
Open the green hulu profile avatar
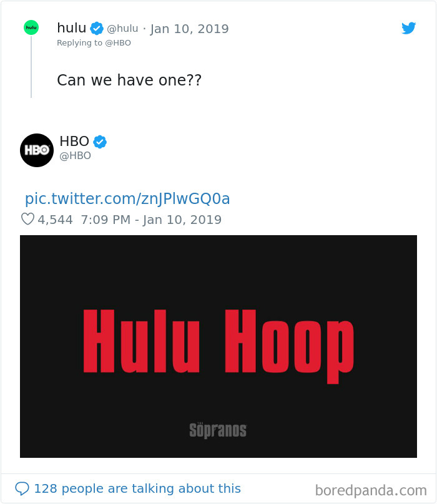click(x=31, y=27)
